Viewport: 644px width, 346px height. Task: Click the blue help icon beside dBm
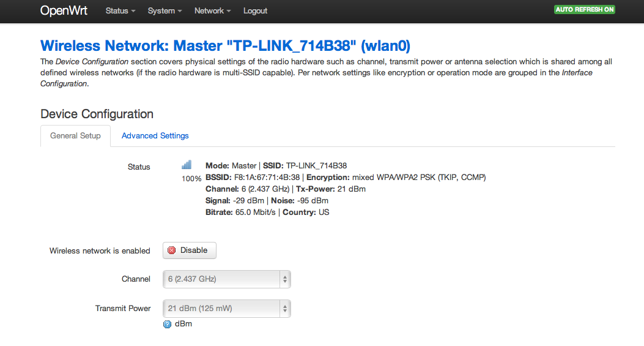(x=167, y=324)
